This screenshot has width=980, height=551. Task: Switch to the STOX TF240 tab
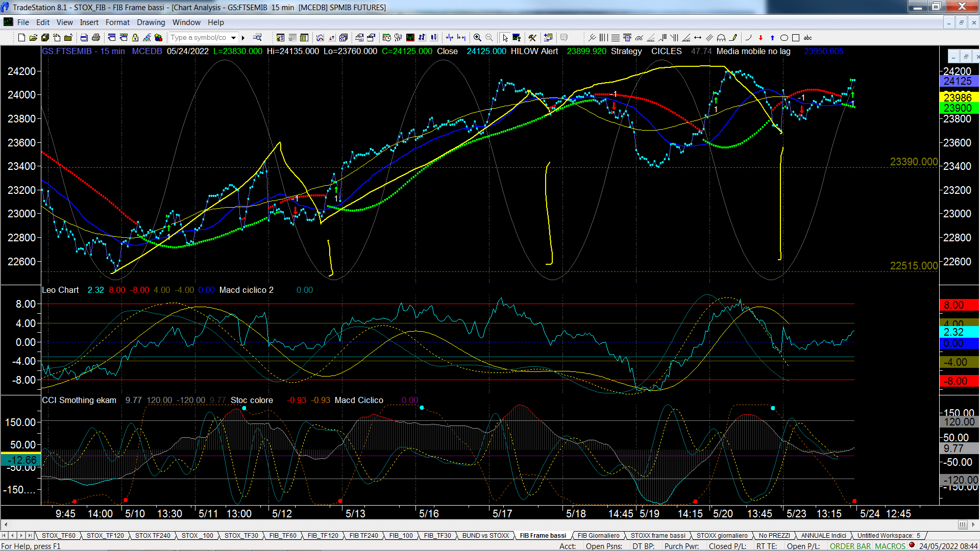point(153,535)
